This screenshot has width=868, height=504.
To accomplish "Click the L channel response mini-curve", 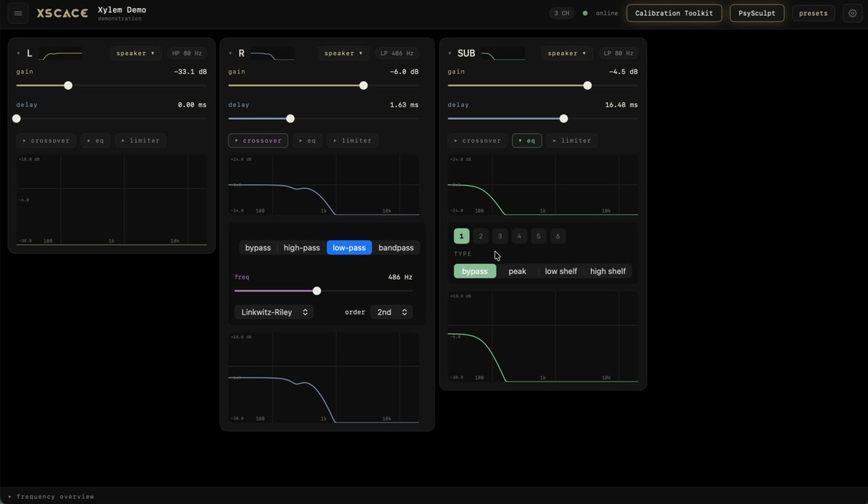I will 60,54.
